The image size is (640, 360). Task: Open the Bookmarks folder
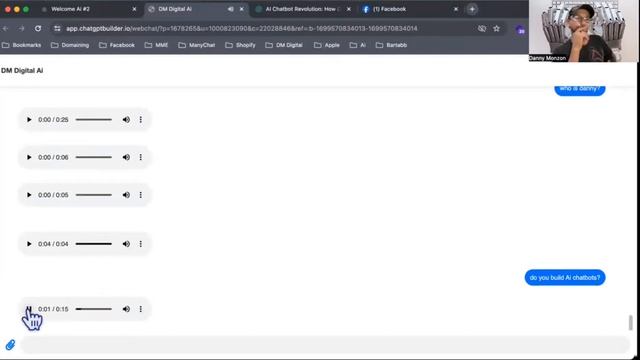tap(22, 45)
